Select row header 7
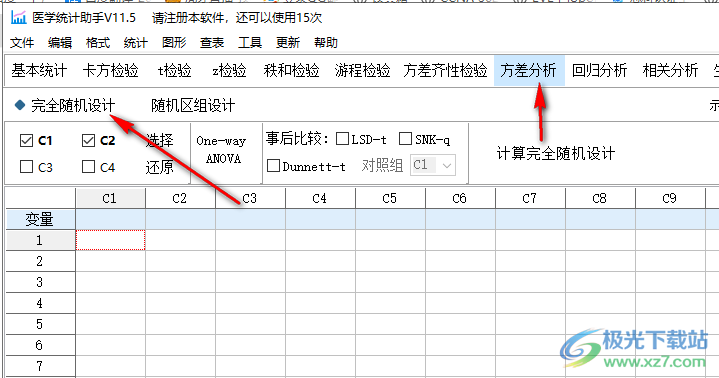 [x=40, y=366]
